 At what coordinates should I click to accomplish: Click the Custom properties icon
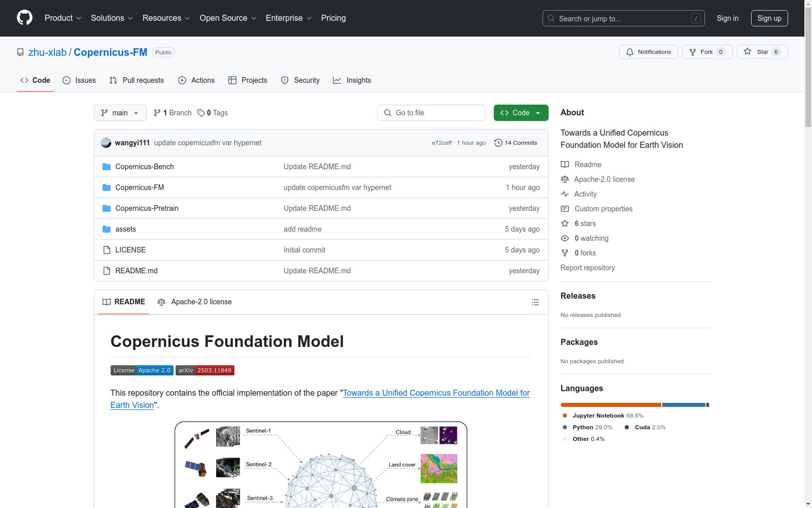tap(565, 209)
